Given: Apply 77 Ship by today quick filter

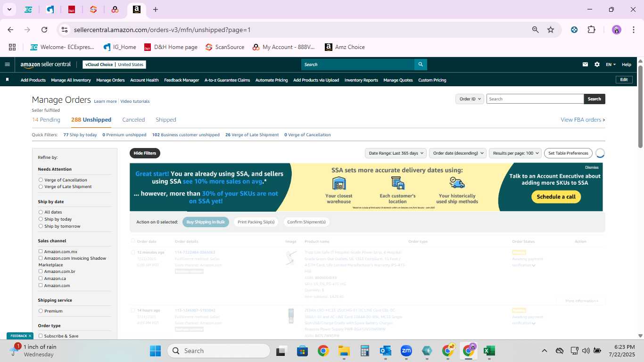Looking at the screenshot, I should point(80,135).
